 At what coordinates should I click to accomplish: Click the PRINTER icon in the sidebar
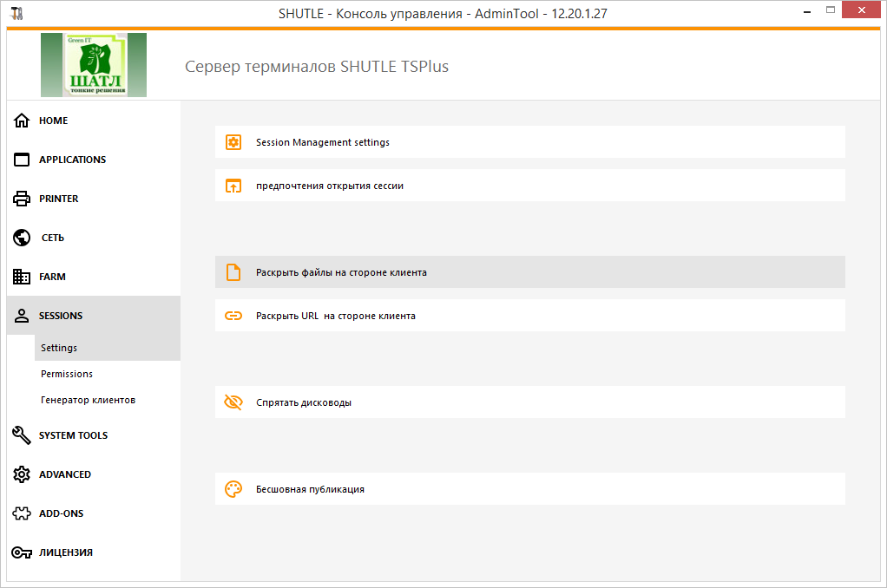21,199
